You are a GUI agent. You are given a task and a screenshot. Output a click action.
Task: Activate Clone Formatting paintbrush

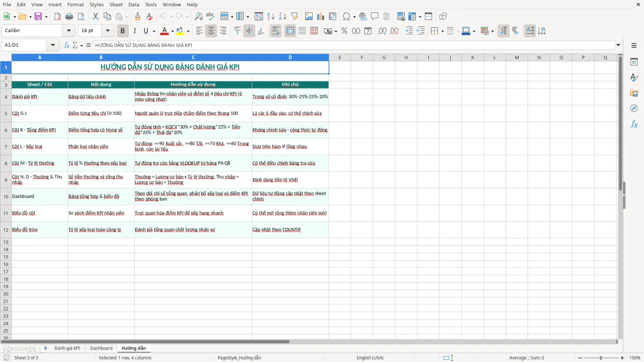coord(138,17)
